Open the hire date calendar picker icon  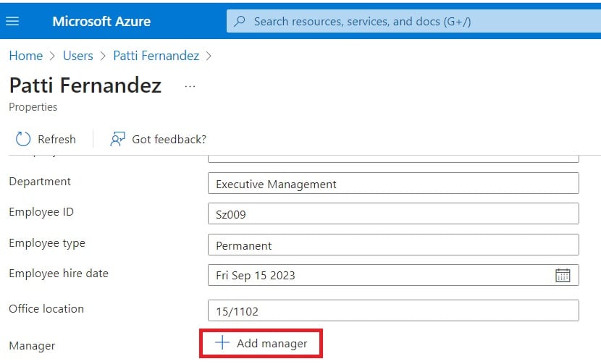(563, 275)
